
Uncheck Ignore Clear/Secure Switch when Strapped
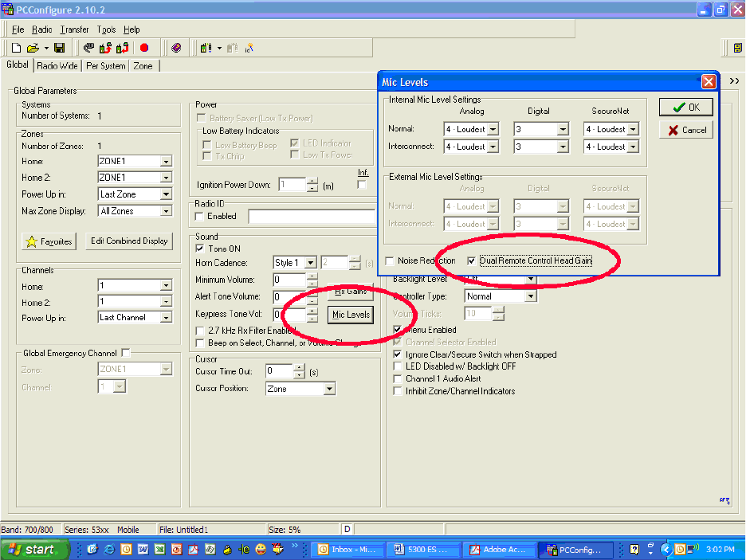click(x=397, y=354)
